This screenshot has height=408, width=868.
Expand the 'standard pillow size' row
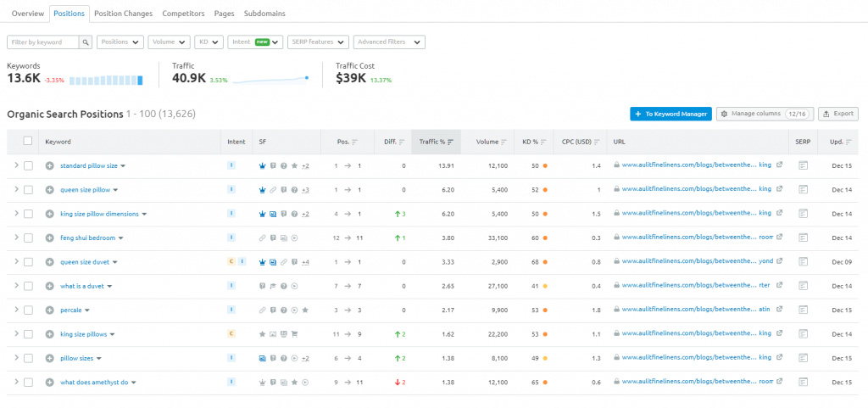(16, 165)
